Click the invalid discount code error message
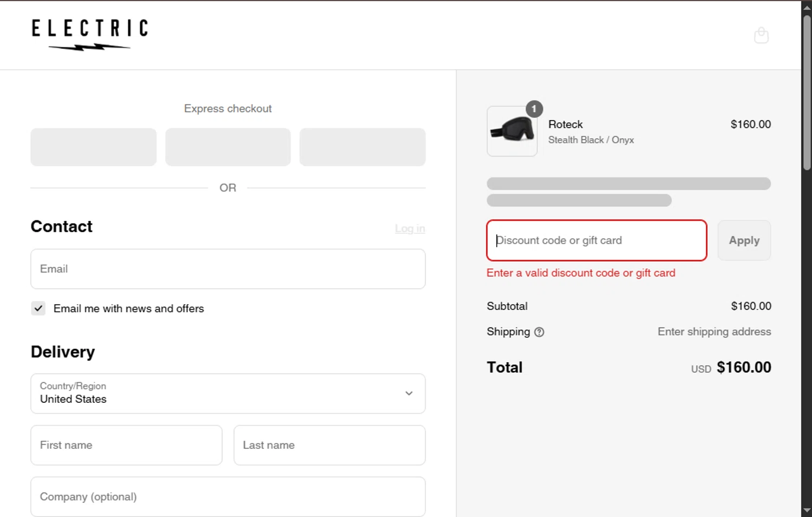This screenshot has height=517, width=812. tap(581, 273)
